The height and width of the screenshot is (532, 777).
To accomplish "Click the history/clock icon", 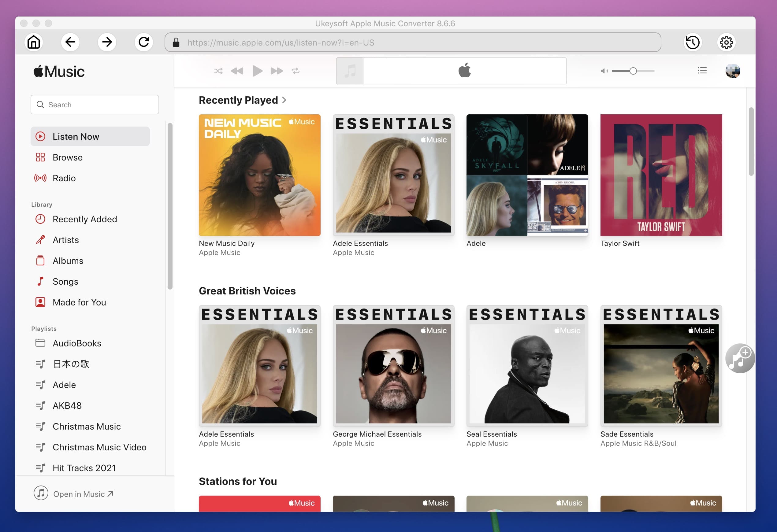I will 693,42.
